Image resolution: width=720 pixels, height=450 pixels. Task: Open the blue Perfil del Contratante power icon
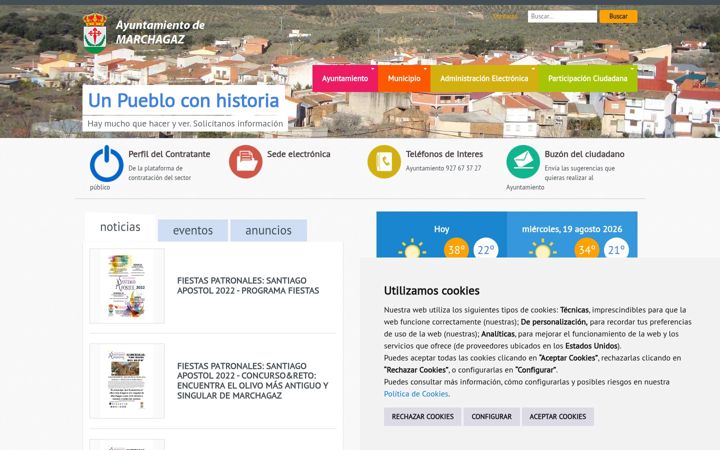pos(107,163)
